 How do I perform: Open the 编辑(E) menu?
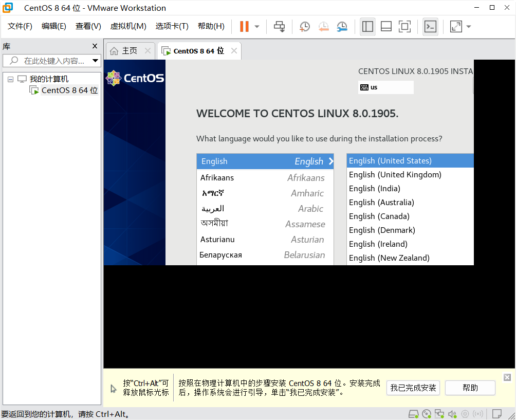[53, 26]
